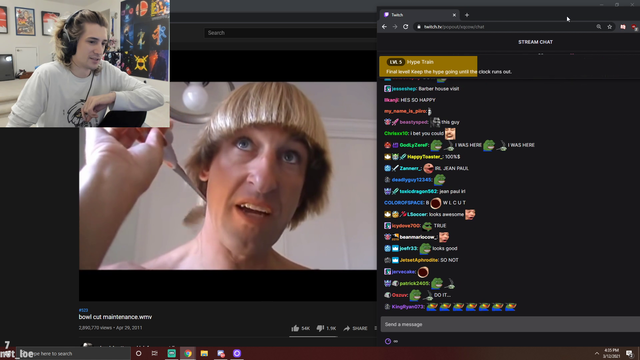
Task: Open the purple channel points icon
Action: (x=388, y=341)
